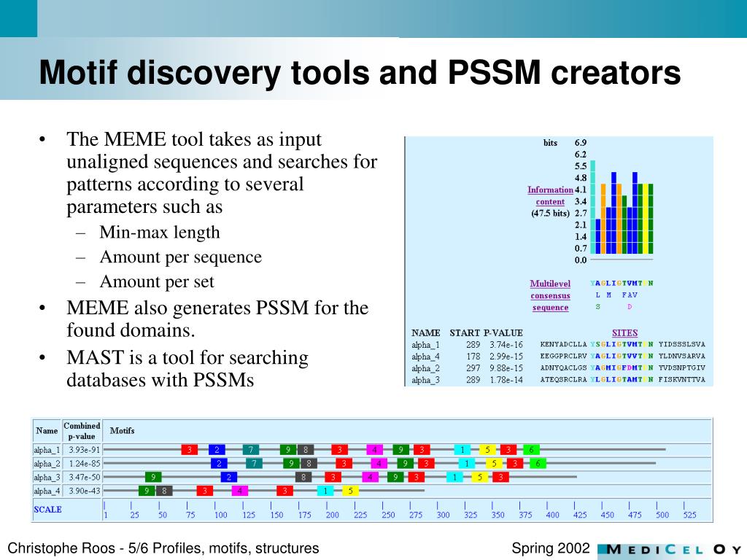Screen dimensions: 747x560
Task: Click bright green motif 6 block in alpha_1 row
Action: point(531,449)
